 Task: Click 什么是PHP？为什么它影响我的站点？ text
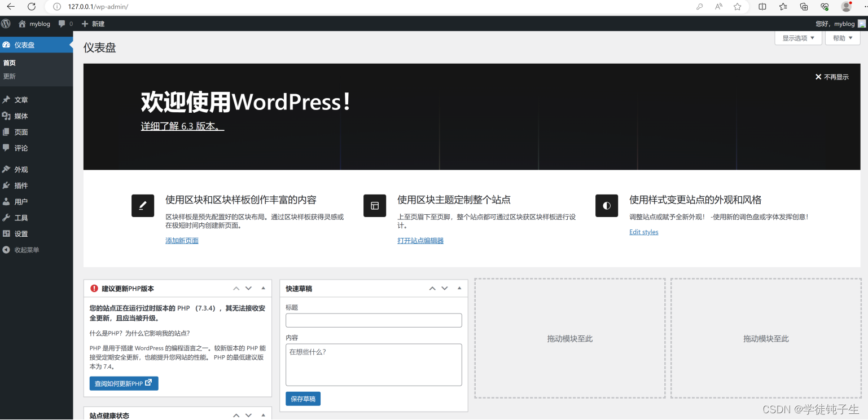click(x=140, y=333)
